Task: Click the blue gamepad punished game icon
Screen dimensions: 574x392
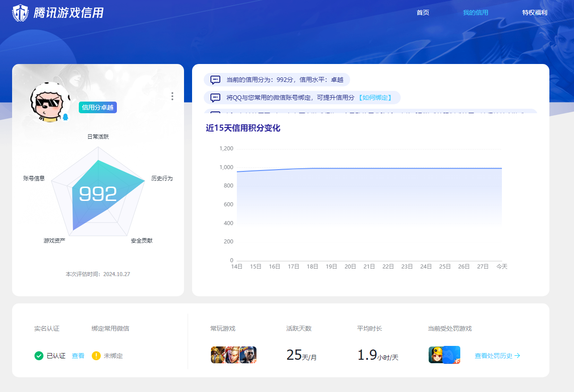Action: coord(451,355)
